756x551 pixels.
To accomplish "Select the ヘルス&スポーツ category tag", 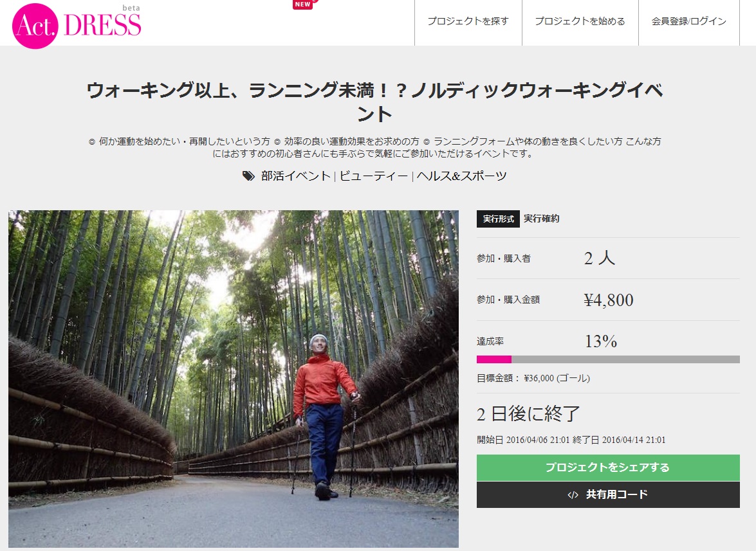I will pos(462,176).
